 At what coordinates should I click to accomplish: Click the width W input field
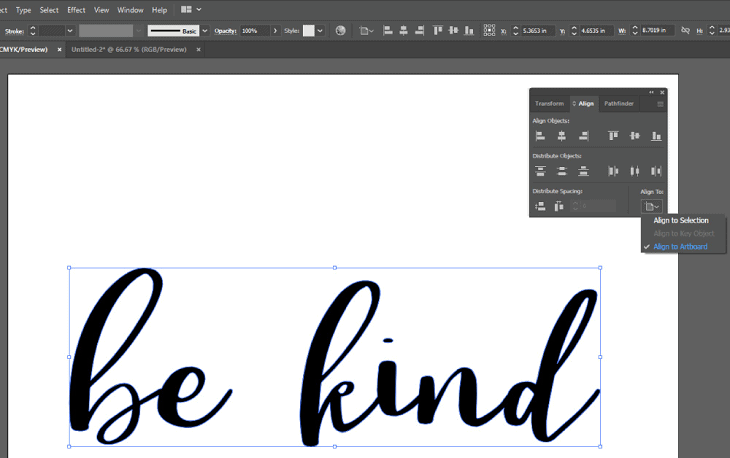click(657, 31)
